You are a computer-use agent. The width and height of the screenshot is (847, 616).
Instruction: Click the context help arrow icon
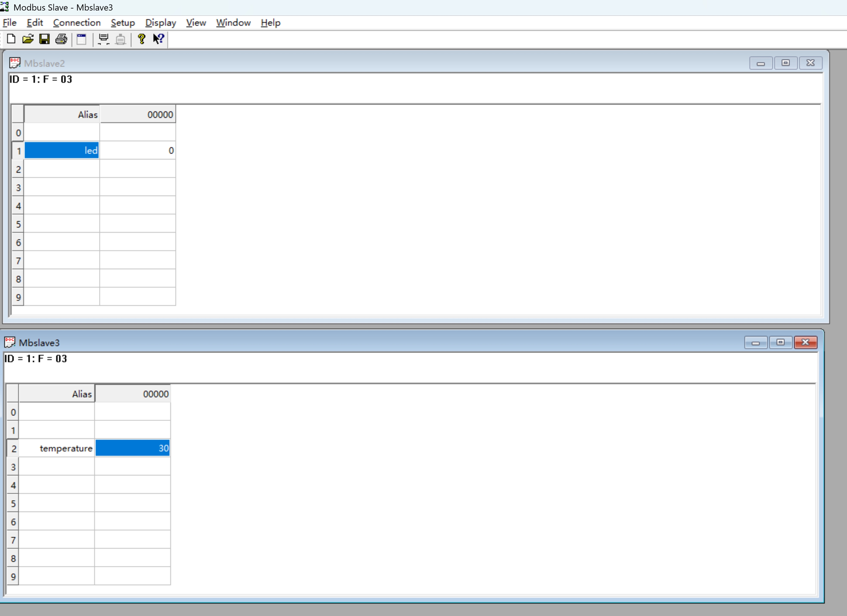click(159, 39)
